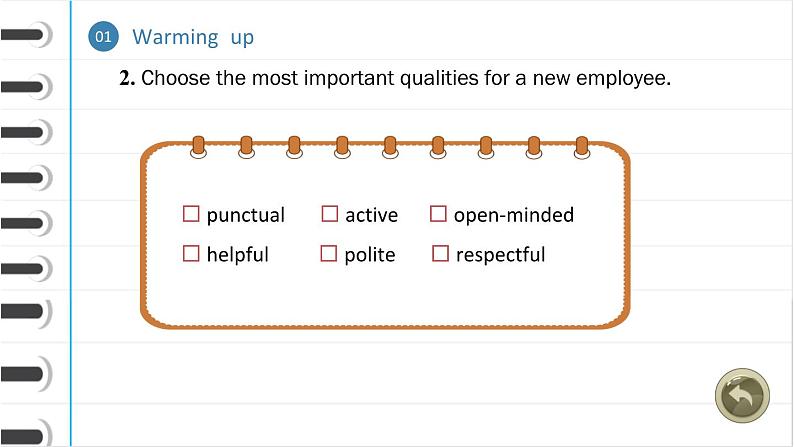Screen dimensions: 794x447
Task: Check the helpful checkbox
Action: [191, 253]
